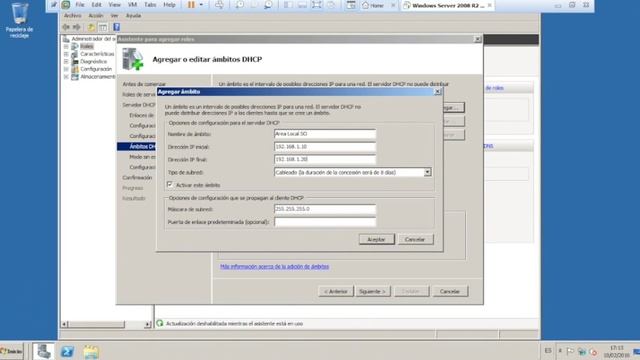
Task: Open the Papelera de reciclaje desktop icon
Action: click(x=19, y=20)
